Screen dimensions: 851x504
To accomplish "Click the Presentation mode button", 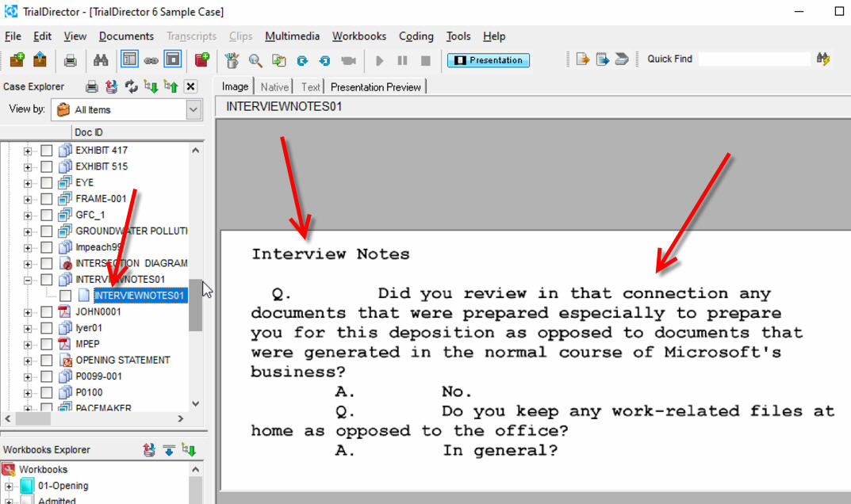I will [x=488, y=60].
